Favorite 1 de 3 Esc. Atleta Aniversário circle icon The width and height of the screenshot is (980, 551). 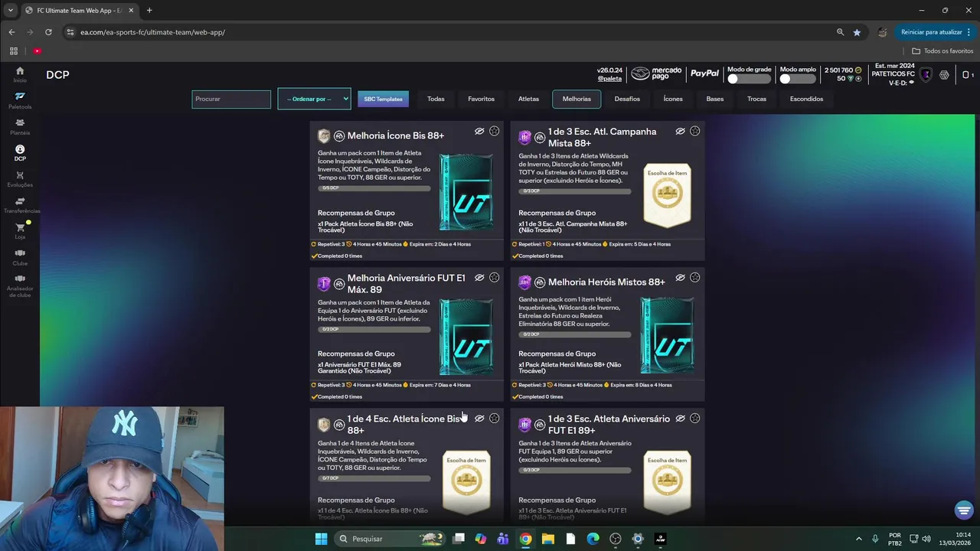(x=694, y=418)
